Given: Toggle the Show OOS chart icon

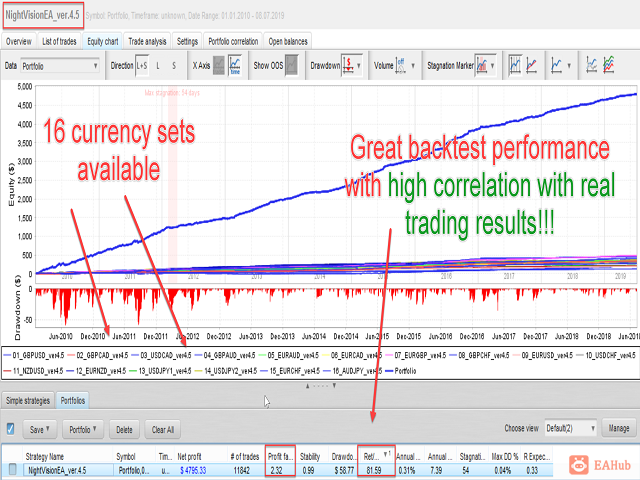Looking at the screenshot, I should pos(291,65).
